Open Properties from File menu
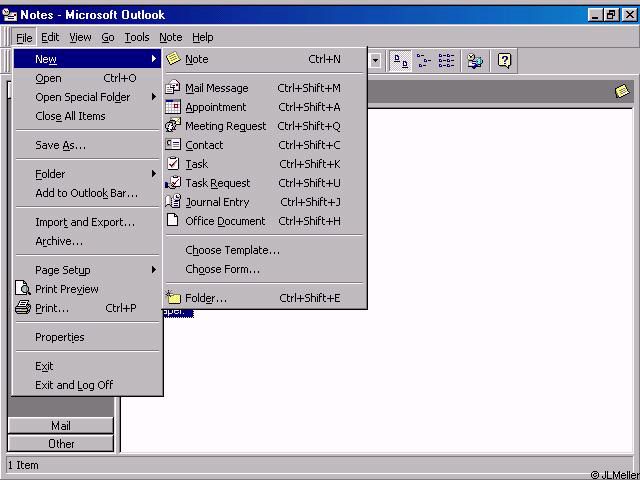 (87, 337)
